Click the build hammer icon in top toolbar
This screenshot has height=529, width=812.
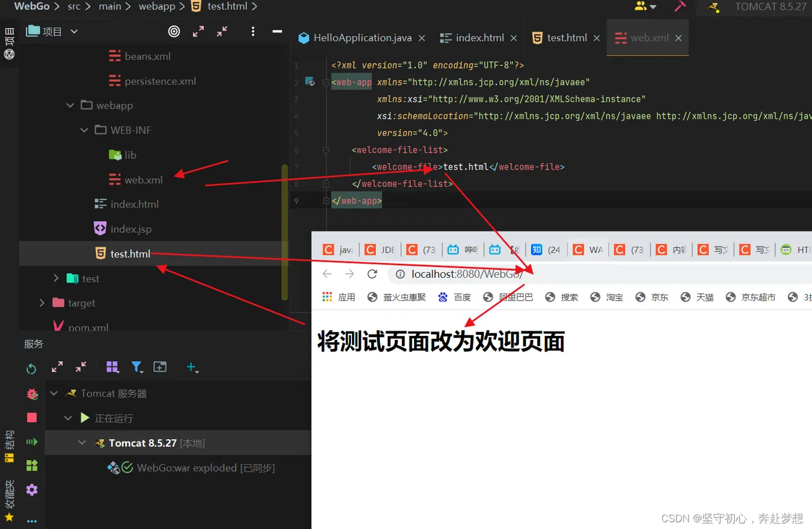680,6
